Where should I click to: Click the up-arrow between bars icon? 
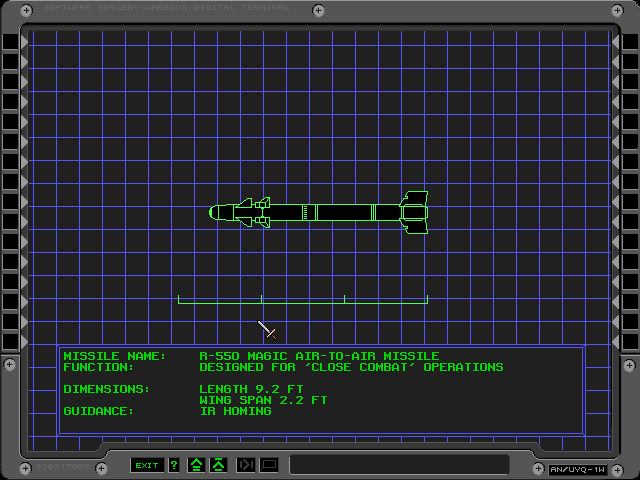218,465
